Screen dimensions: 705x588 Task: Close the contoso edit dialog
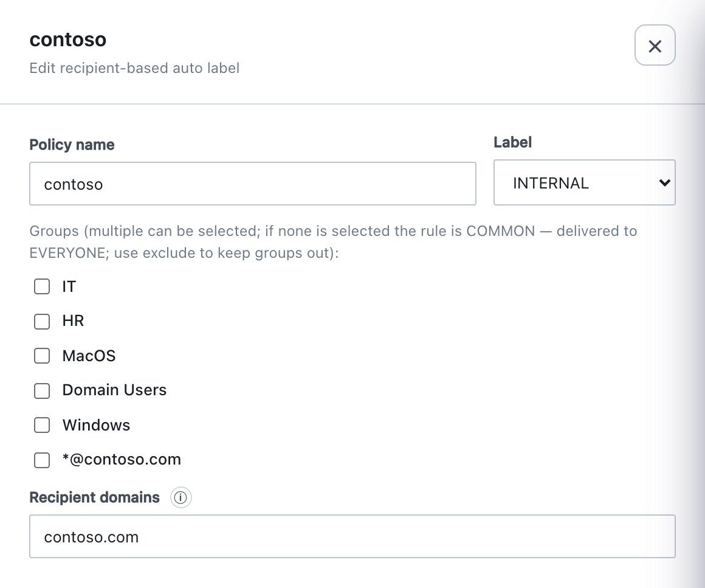pos(655,46)
